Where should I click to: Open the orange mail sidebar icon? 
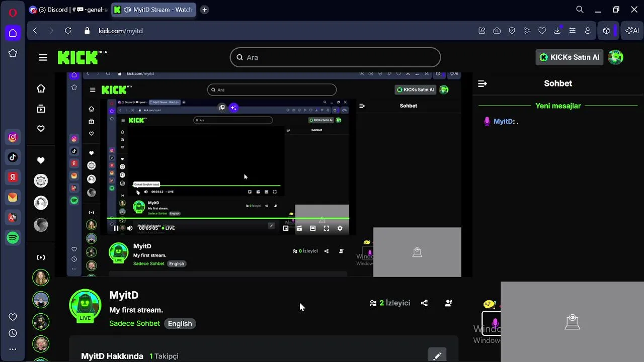pos(13,198)
